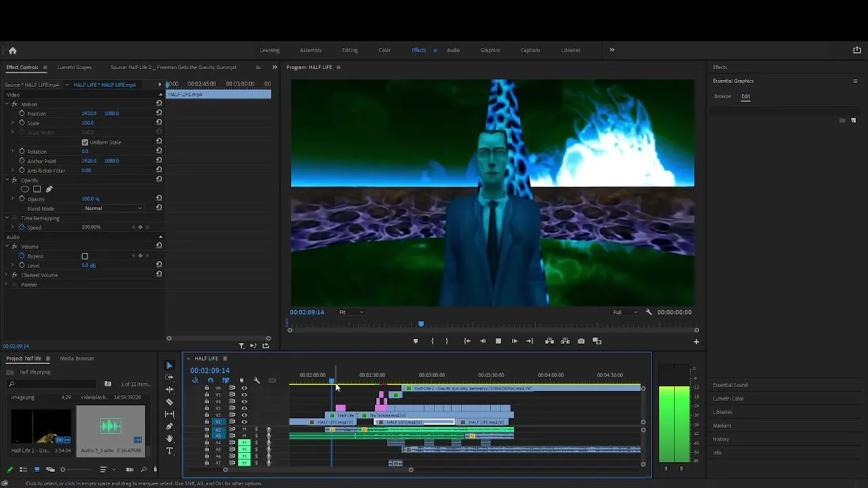868x488 pixels.
Task: Click the Filter Properties funnel icon
Action: 241,346
